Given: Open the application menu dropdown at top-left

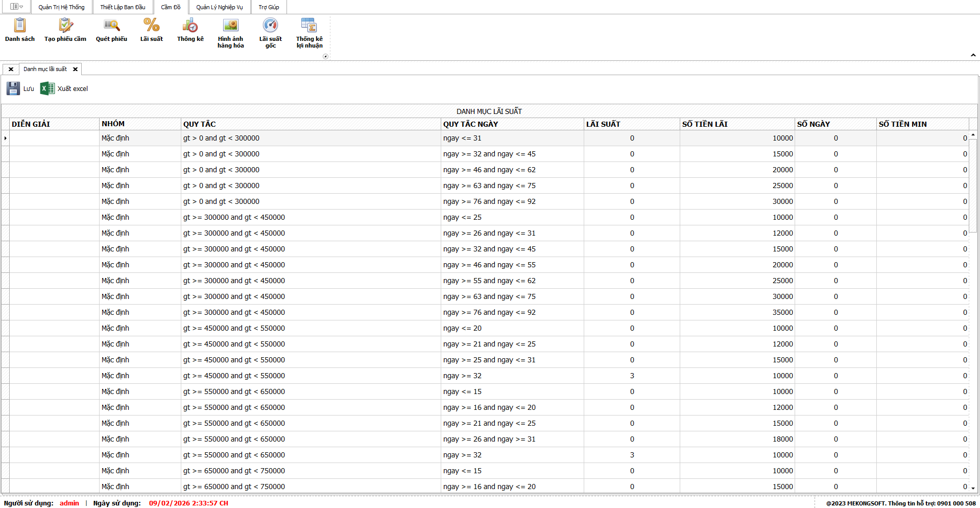Looking at the screenshot, I should point(16,7).
